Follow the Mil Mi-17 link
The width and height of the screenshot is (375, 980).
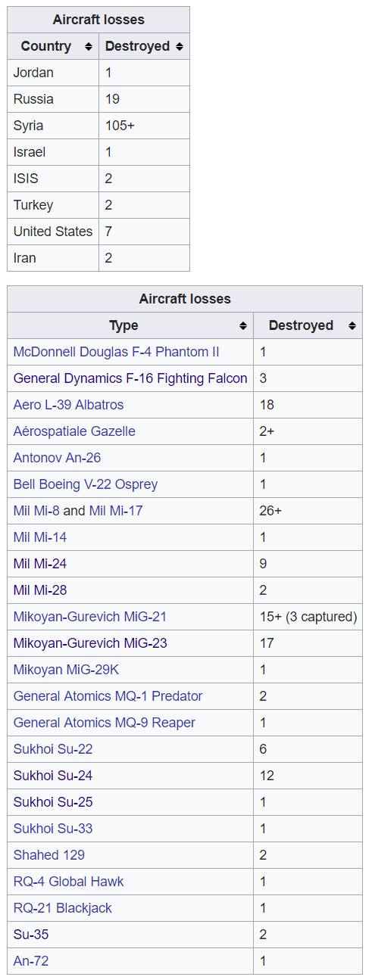coord(116,511)
